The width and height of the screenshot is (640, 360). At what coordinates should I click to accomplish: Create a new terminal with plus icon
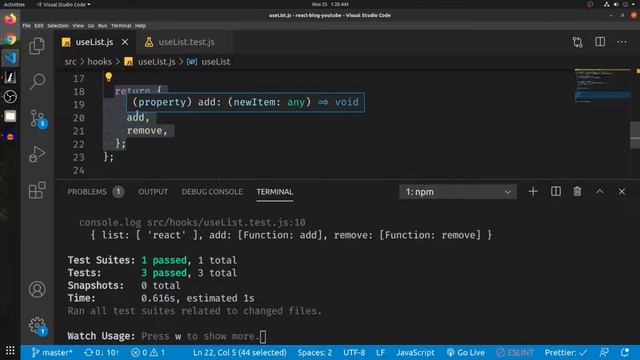click(533, 191)
